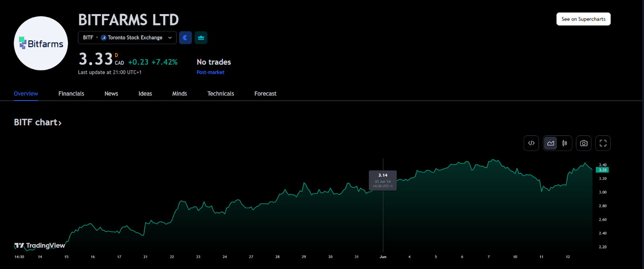Image resolution: width=644 pixels, height=269 pixels.
Task: Open the Technicals tab
Action: click(x=221, y=93)
